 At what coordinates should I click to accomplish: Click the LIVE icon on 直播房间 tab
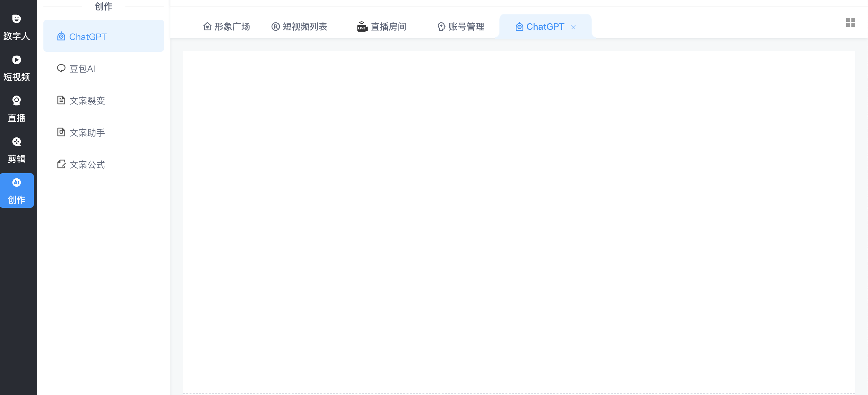361,27
